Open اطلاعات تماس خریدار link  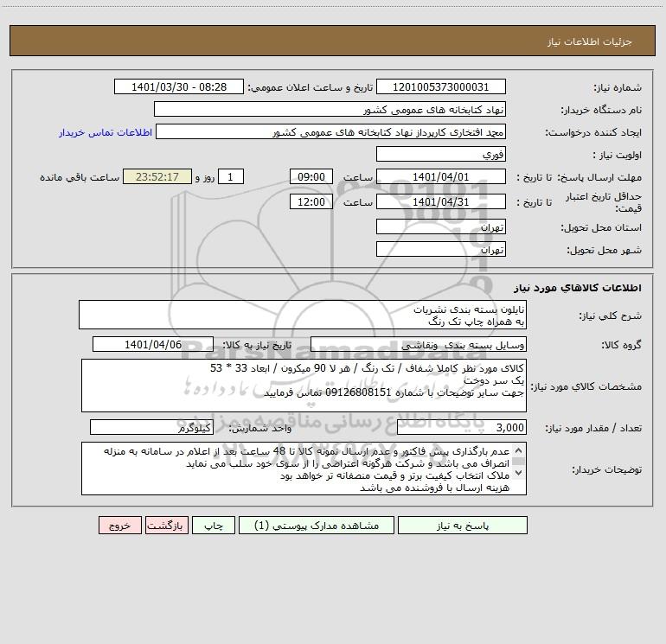(x=106, y=132)
